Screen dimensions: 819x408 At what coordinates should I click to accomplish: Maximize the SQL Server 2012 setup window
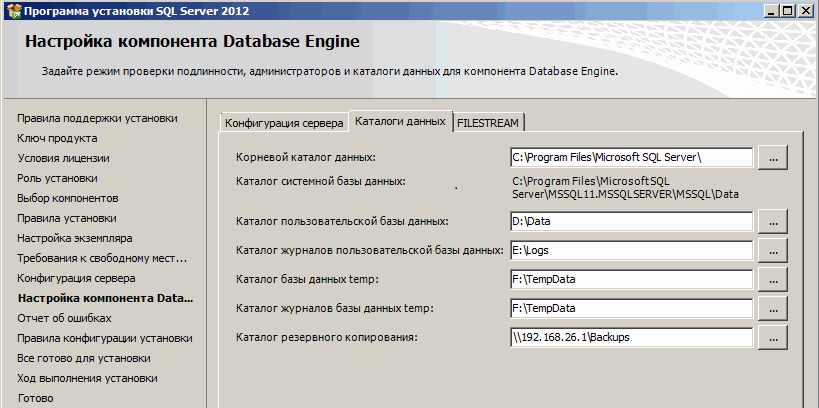pyautogui.click(x=788, y=11)
